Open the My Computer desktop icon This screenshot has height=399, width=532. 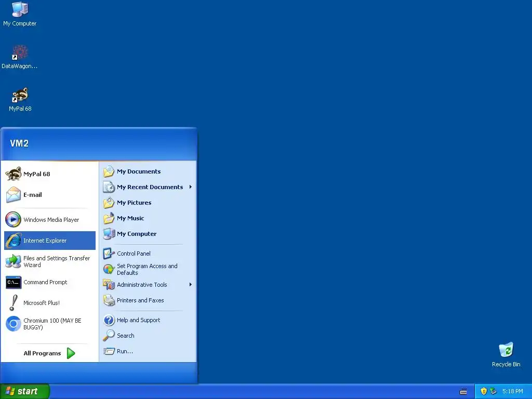[x=20, y=9]
